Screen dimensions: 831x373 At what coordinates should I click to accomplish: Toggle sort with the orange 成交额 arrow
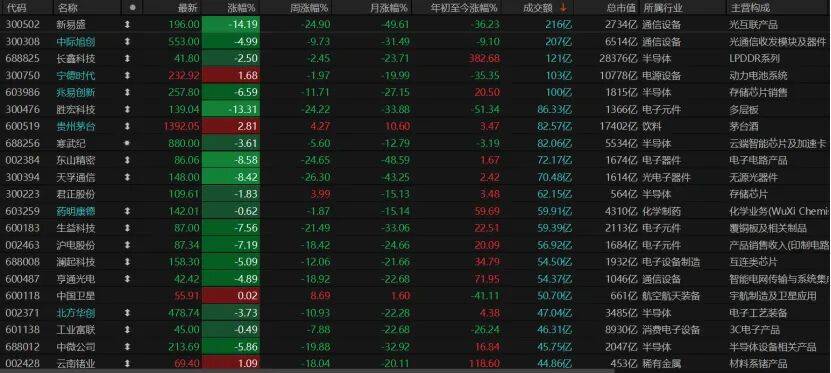[x=563, y=7]
